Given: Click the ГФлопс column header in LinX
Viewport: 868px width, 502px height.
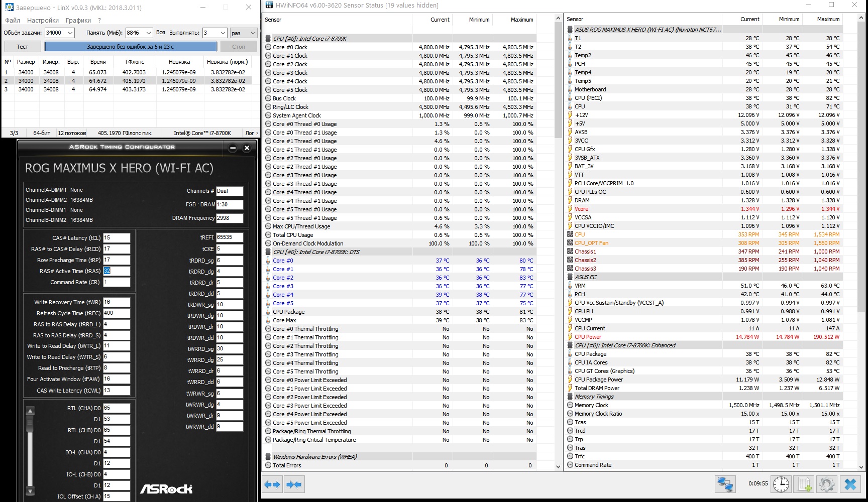Looking at the screenshot, I should tap(135, 62).
